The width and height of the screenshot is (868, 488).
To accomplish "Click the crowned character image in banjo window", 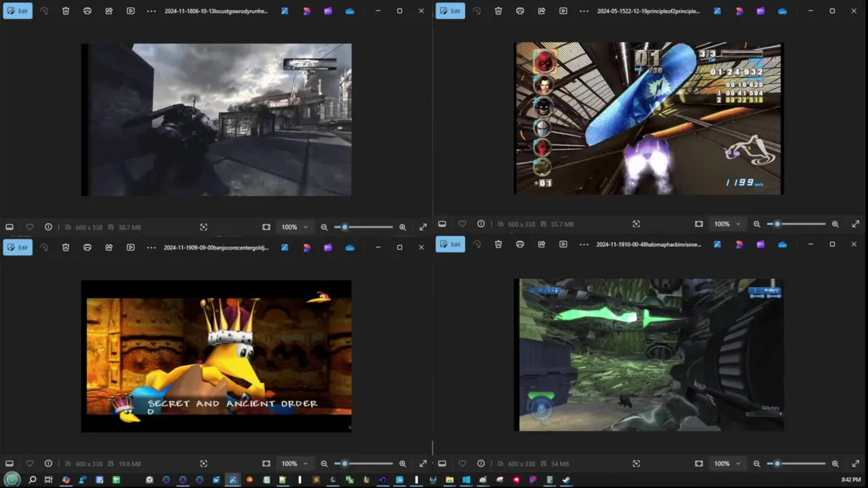I will point(216,356).
